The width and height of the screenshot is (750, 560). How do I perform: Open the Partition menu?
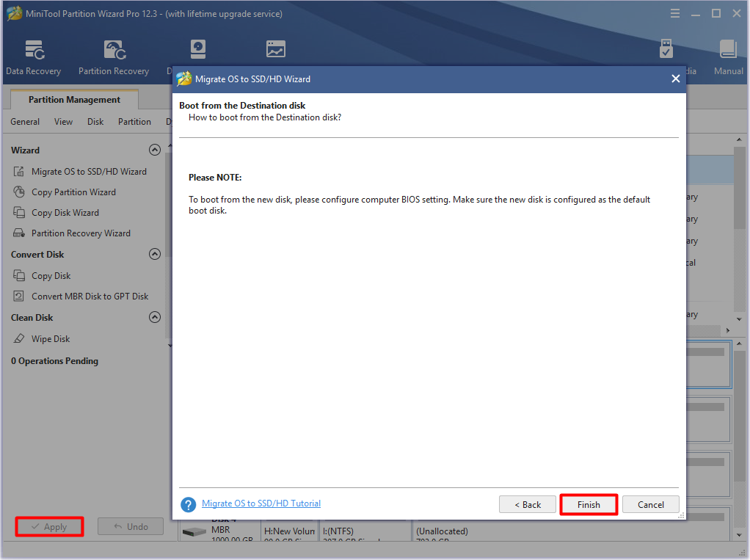134,122
